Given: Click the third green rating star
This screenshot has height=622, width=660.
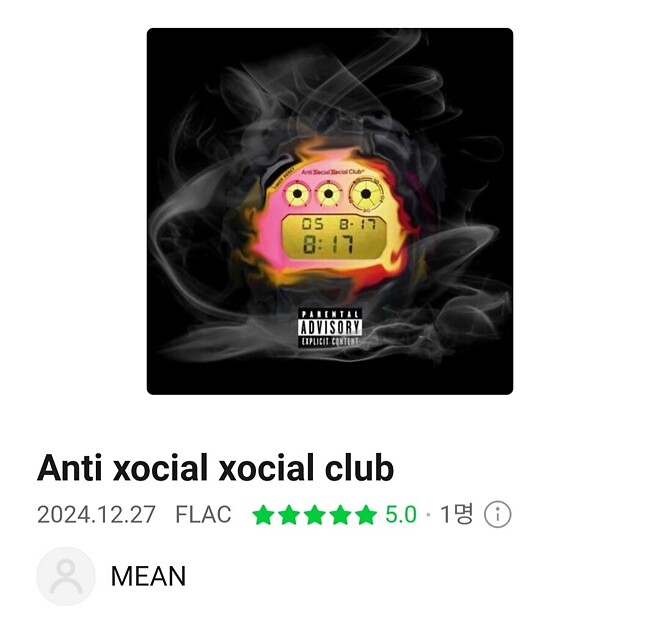Looking at the screenshot, I should (x=315, y=515).
